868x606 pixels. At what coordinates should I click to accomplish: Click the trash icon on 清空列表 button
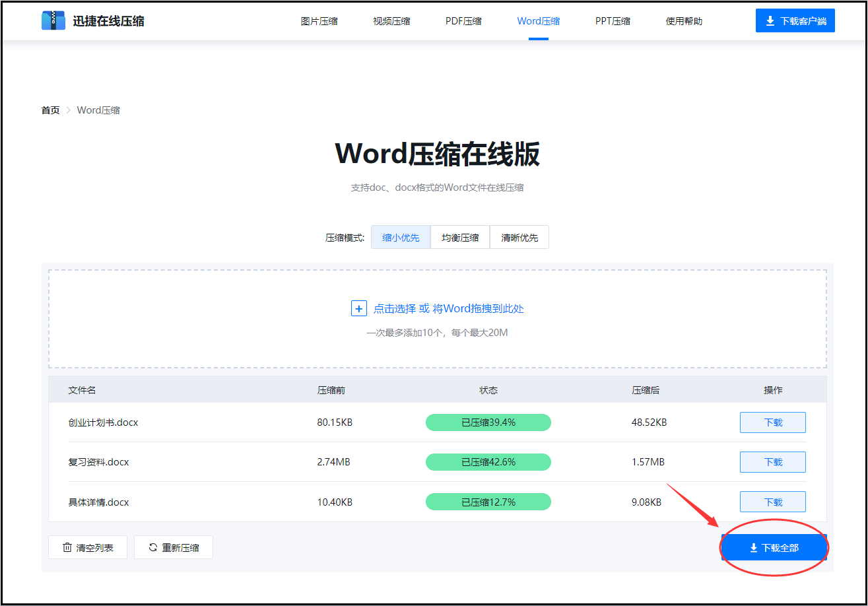click(67, 547)
